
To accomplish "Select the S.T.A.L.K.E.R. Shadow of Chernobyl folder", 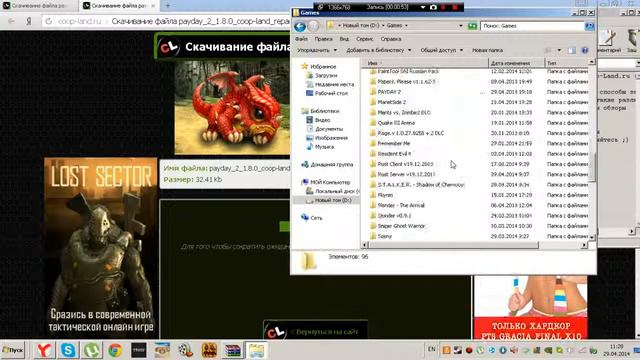I will click(x=417, y=185).
